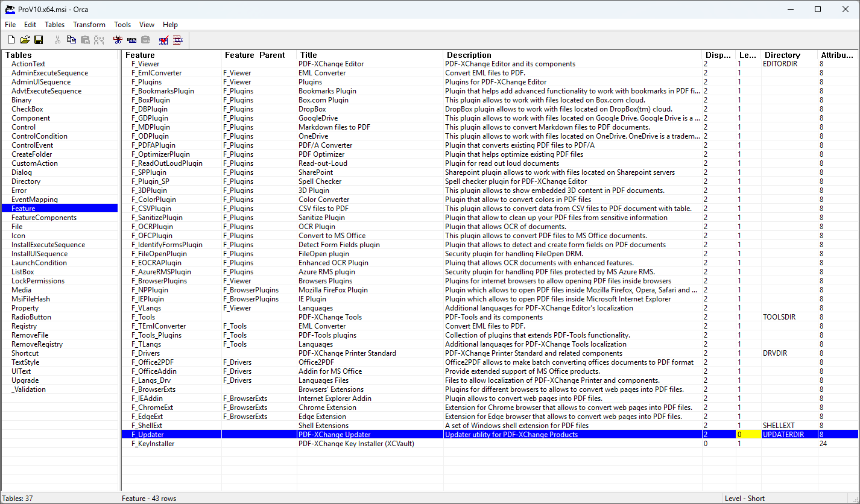This screenshot has width=860, height=504.
Task: Click 'Feature - 43 rows' in status bar
Action: (148, 499)
